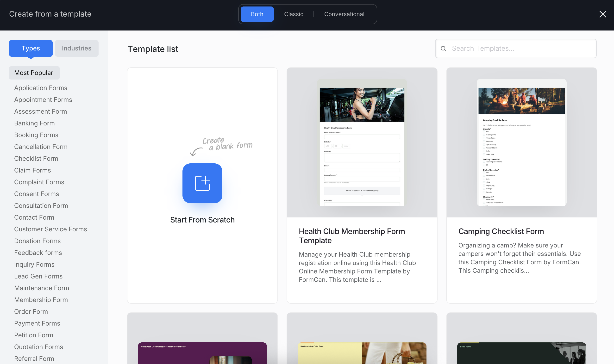Image resolution: width=614 pixels, height=364 pixels.
Task: Open the Industries tab
Action: tap(76, 48)
